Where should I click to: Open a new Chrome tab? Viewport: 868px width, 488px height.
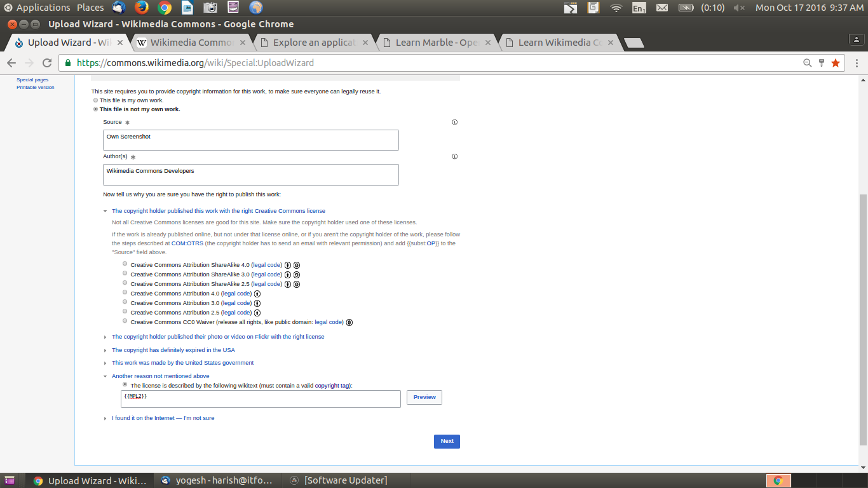pyautogui.click(x=634, y=43)
